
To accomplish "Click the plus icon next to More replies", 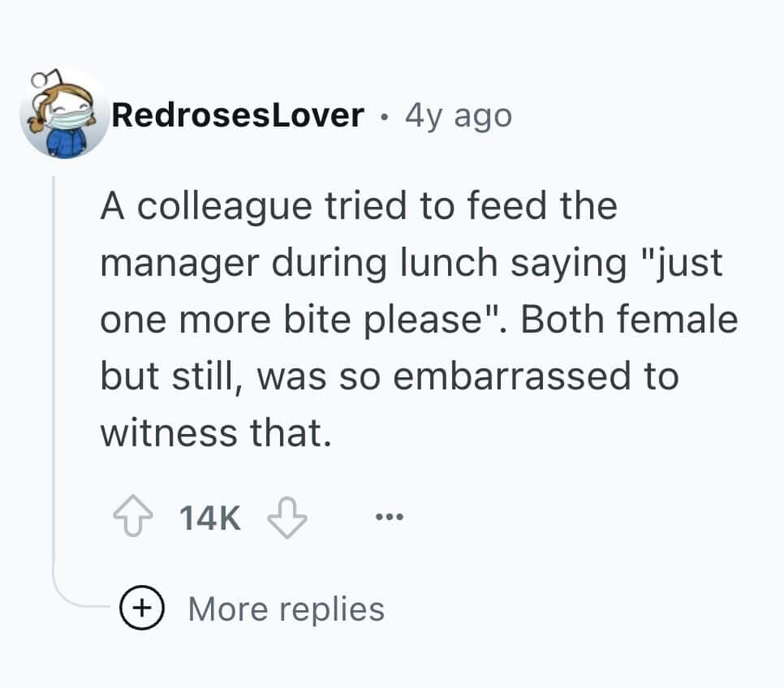I will coord(142,608).
